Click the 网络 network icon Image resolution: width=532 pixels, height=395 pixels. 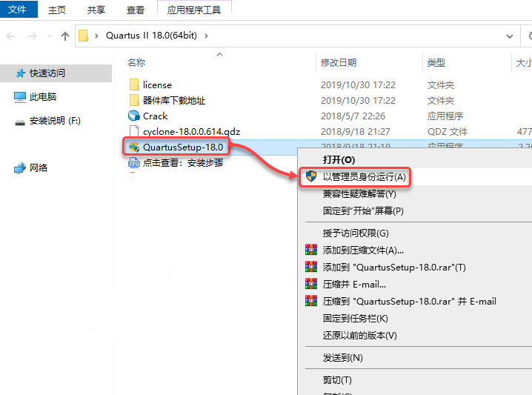coord(20,168)
